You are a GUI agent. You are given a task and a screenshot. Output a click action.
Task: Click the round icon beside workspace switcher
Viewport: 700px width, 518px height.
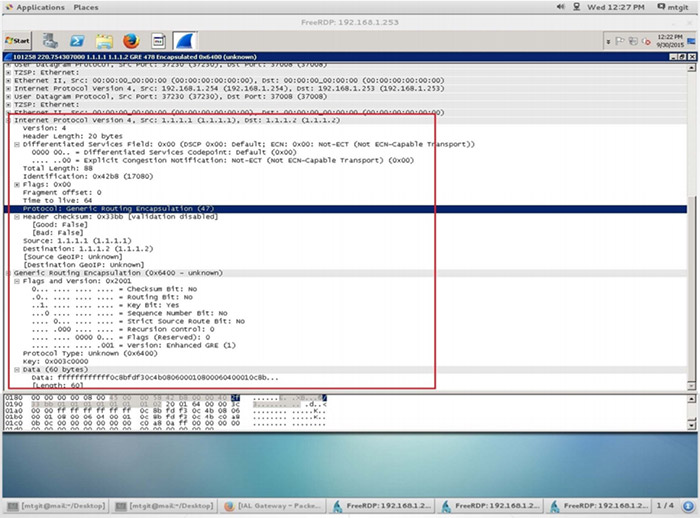point(688,506)
